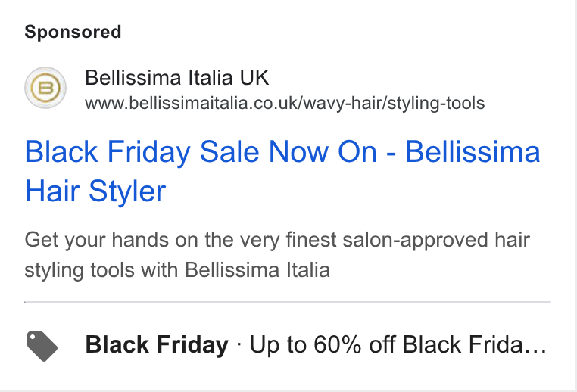Select the Bellissima Italia UK advertiser name
This screenshot has height=392, width=577.
coord(177,78)
